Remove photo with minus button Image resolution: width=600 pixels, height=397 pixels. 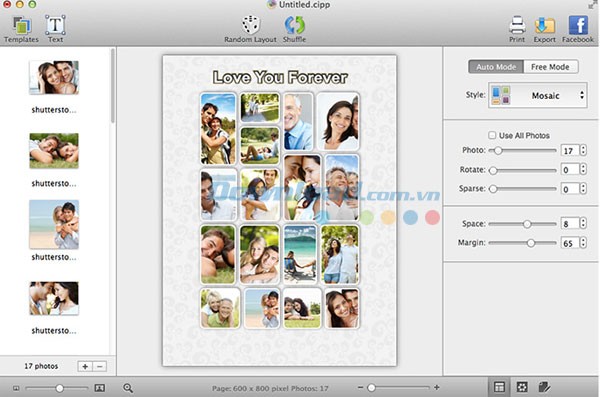click(x=99, y=366)
